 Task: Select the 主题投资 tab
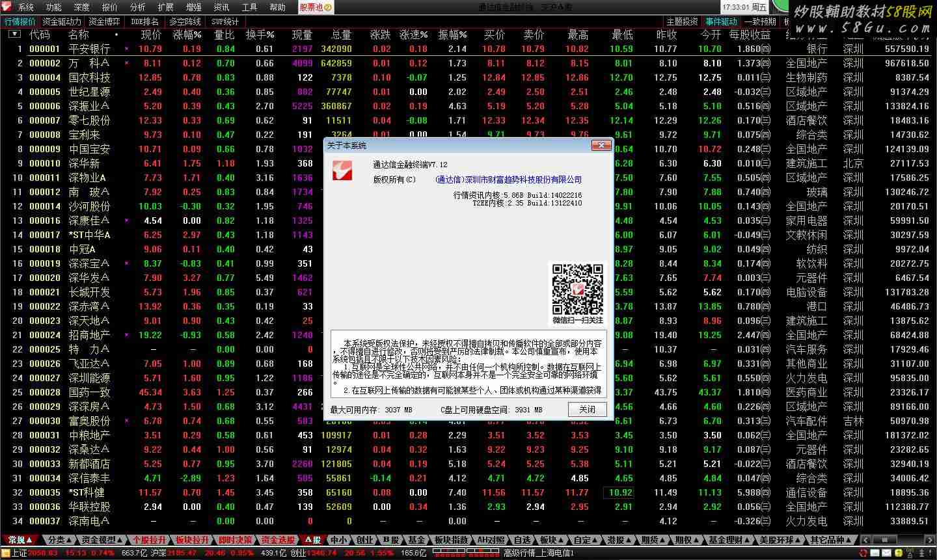coord(683,21)
